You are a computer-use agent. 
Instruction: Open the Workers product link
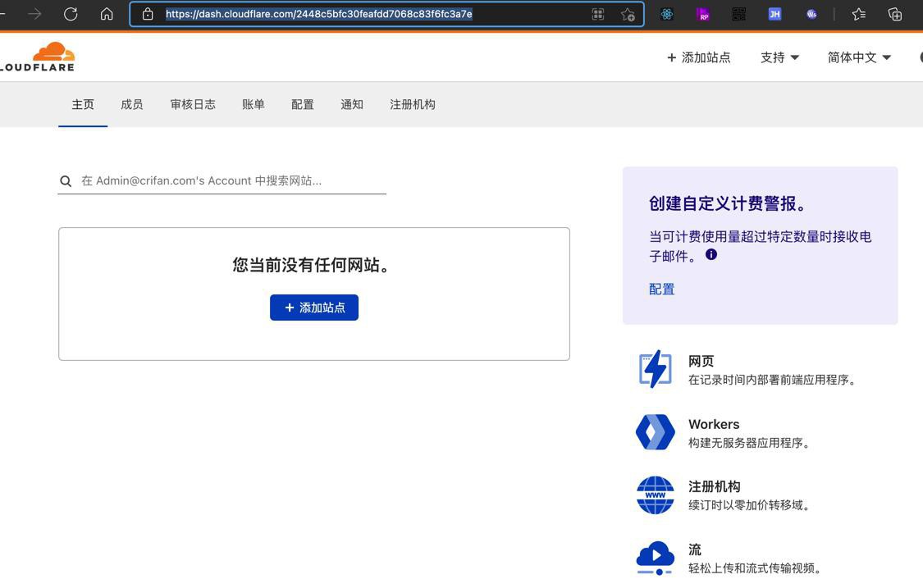pyautogui.click(x=714, y=424)
